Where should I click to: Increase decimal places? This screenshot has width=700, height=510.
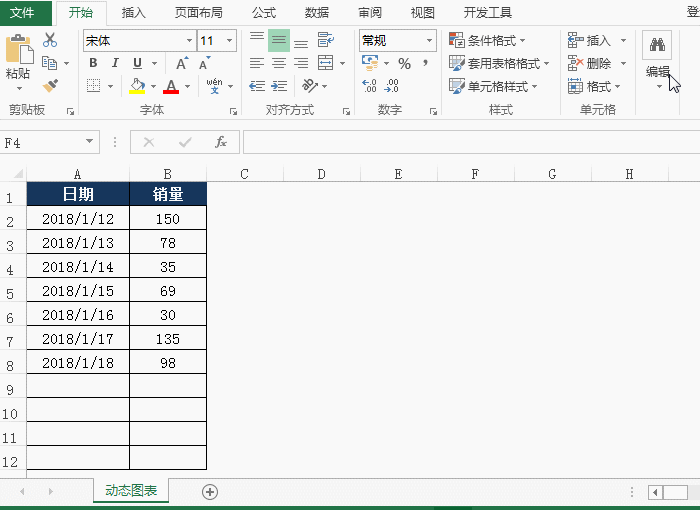[x=369, y=86]
